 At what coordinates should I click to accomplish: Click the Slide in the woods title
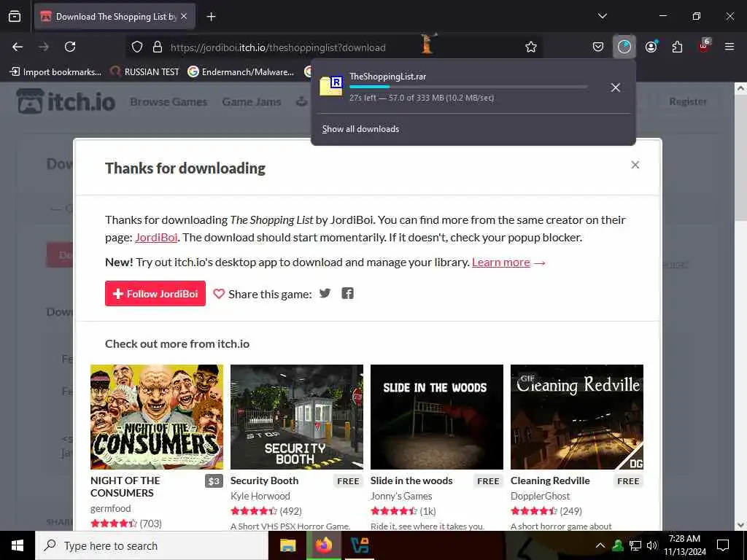(x=411, y=481)
